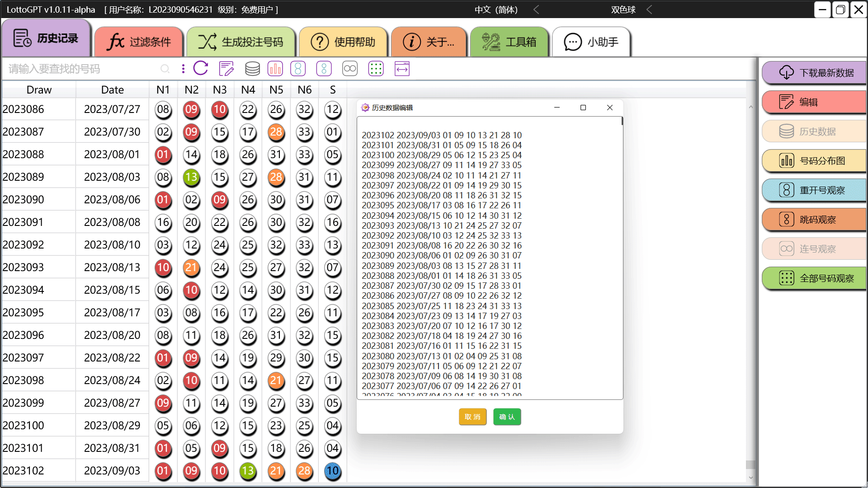Click red ball 10 in draw 2023094
868x488 pixels.
[191, 290]
